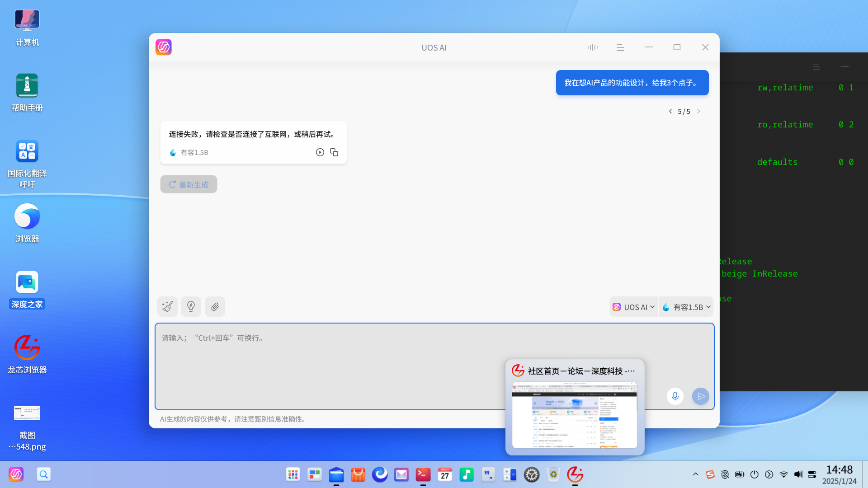Click UOS AI icon in taskbar left
The height and width of the screenshot is (488, 868).
[16, 474]
